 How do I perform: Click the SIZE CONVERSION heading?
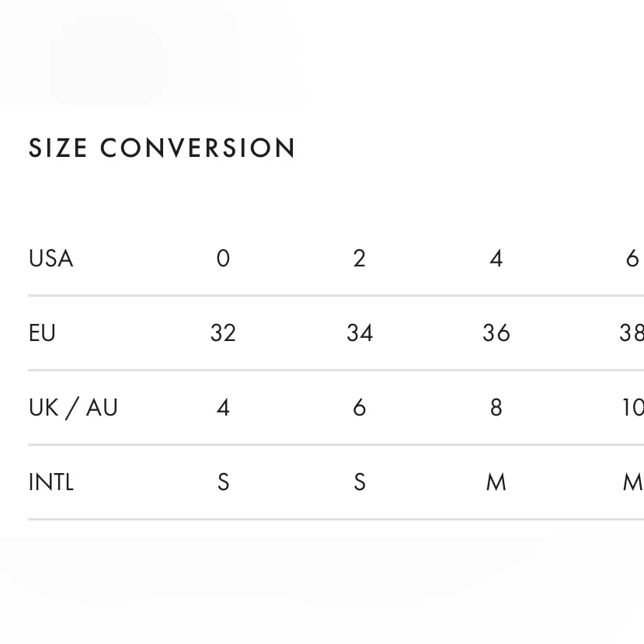[162, 148]
